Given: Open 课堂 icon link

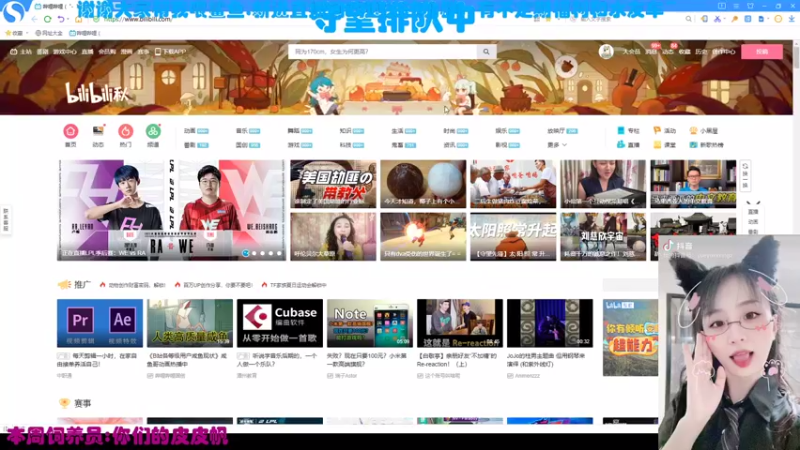Looking at the screenshot, I should pyautogui.click(x=664, y=145).
